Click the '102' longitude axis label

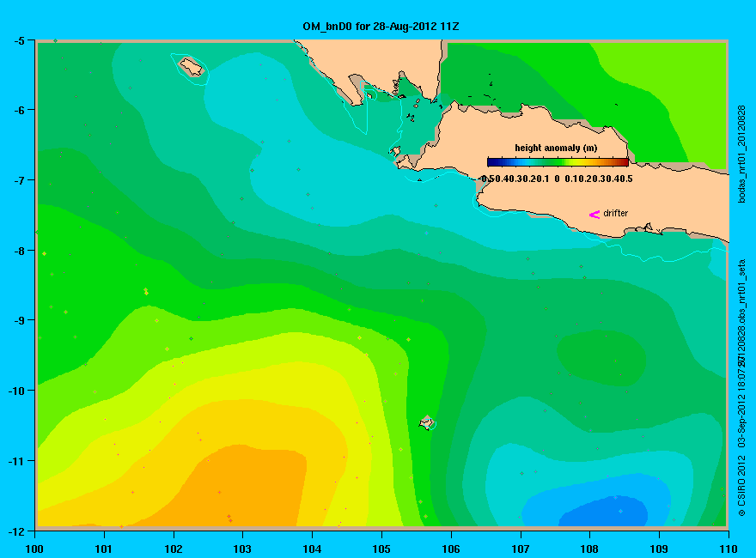pos(173,549)
